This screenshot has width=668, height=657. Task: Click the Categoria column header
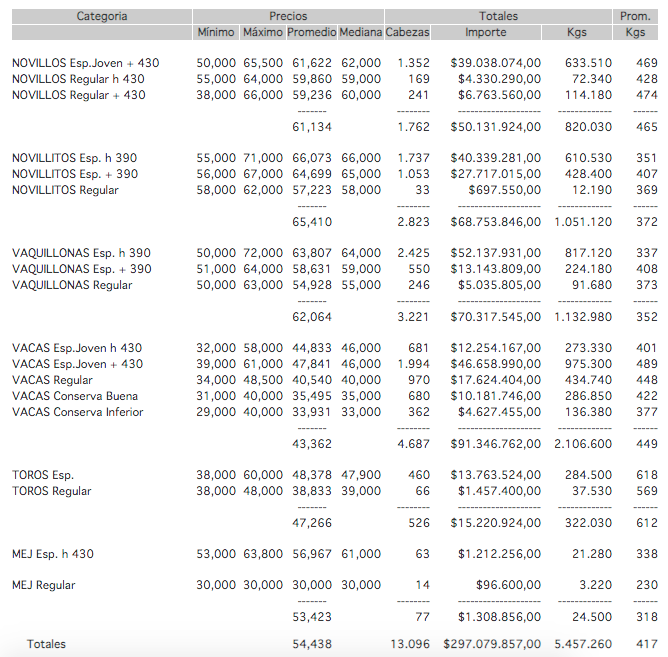coord(102,16)
